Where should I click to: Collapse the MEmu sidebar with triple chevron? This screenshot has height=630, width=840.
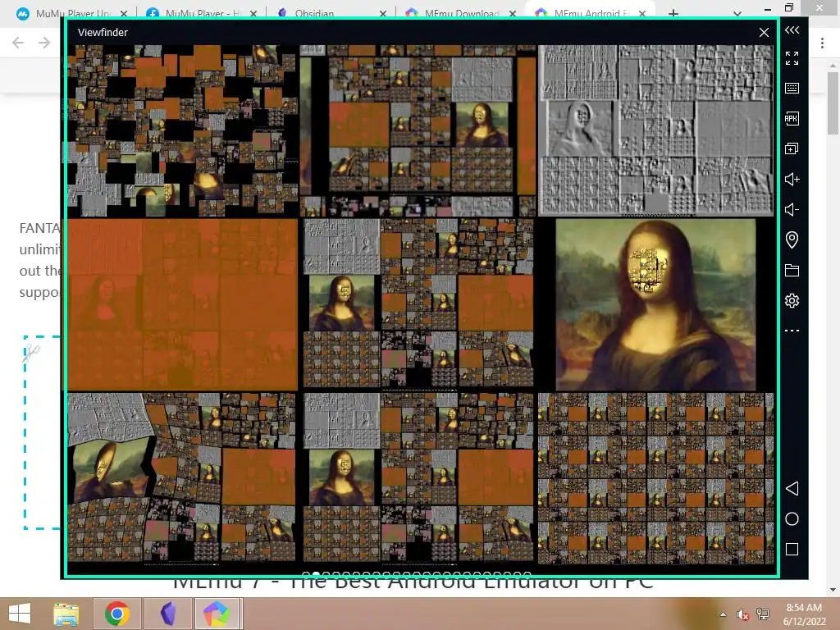792,30
